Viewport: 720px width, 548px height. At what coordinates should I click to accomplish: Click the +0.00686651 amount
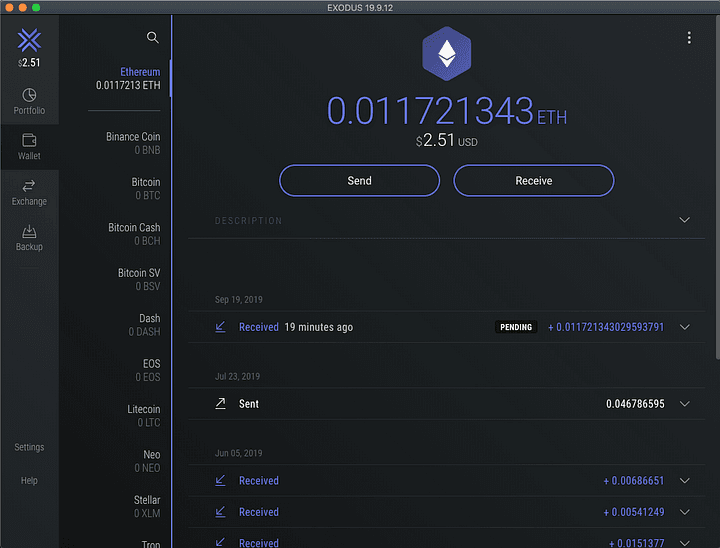coord(634,480)
